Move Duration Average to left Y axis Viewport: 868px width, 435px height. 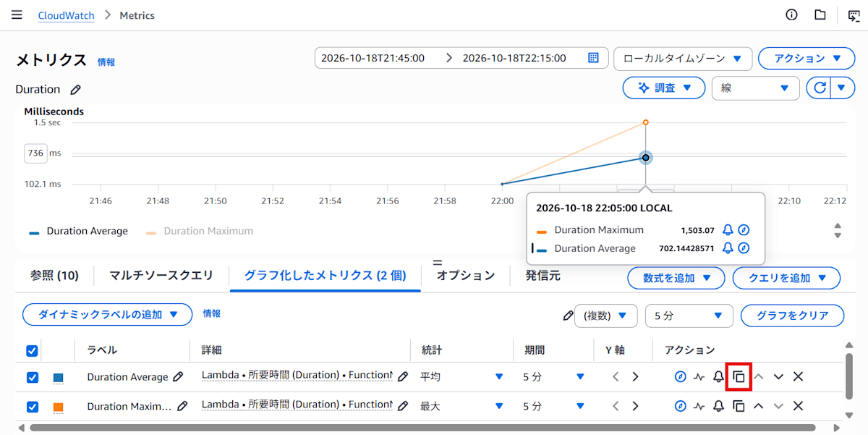[616, 376]
